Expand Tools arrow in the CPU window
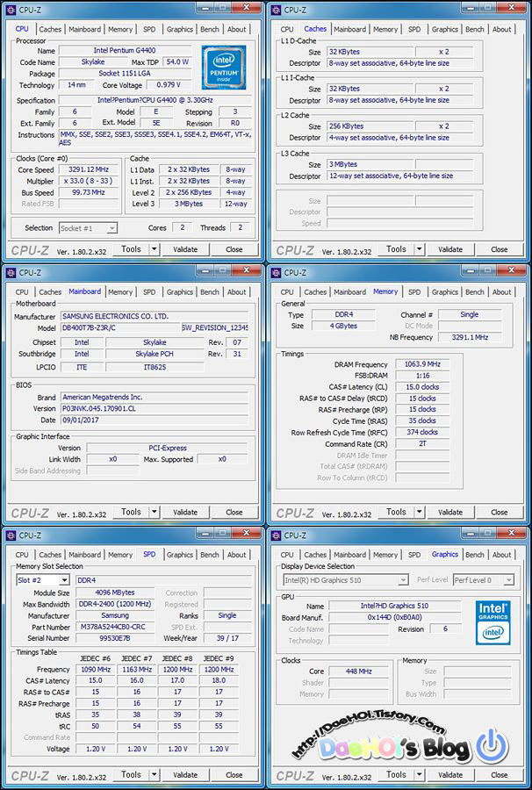Viewport: 532px width, 790px height. click(155, 249)
